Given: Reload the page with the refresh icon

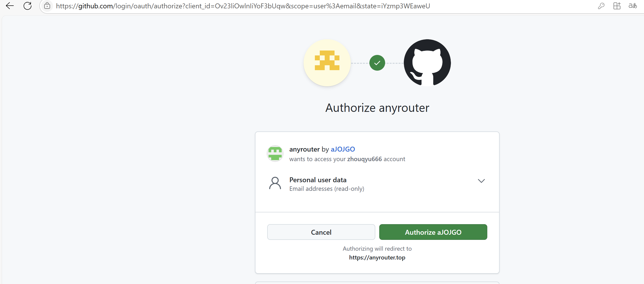Looking at the screenshot, I should point(28,6).
